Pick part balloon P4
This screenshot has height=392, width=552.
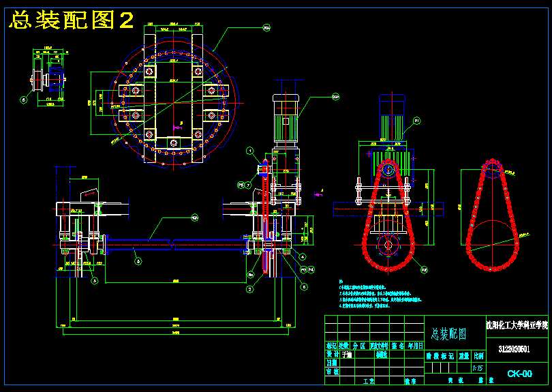(x=311, y=269)
